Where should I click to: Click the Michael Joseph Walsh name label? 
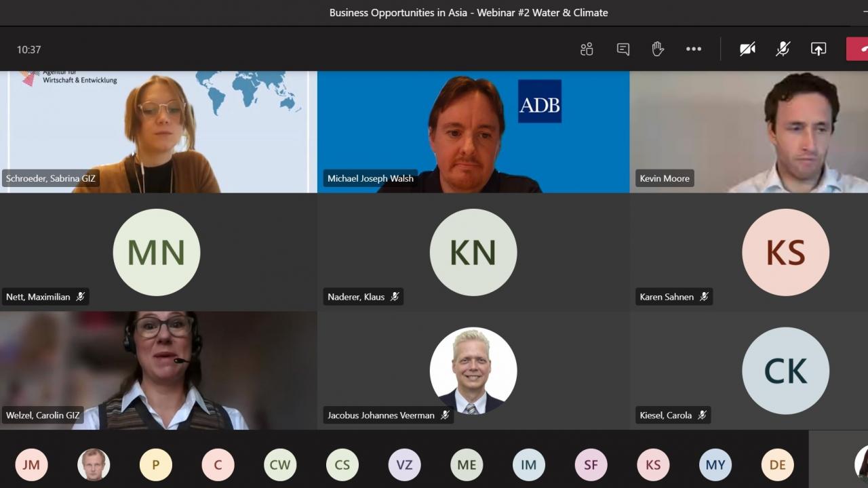(x=370, y=179)
